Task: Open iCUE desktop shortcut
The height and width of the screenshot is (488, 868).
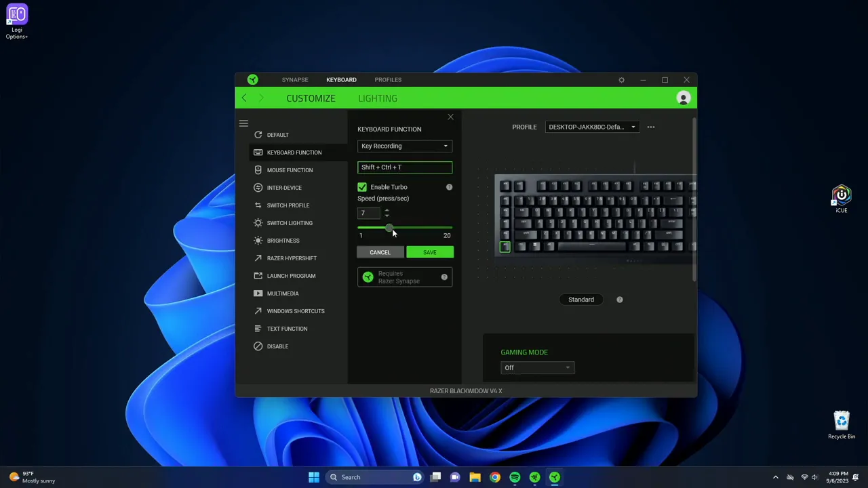Action: (x=841, y=199)
